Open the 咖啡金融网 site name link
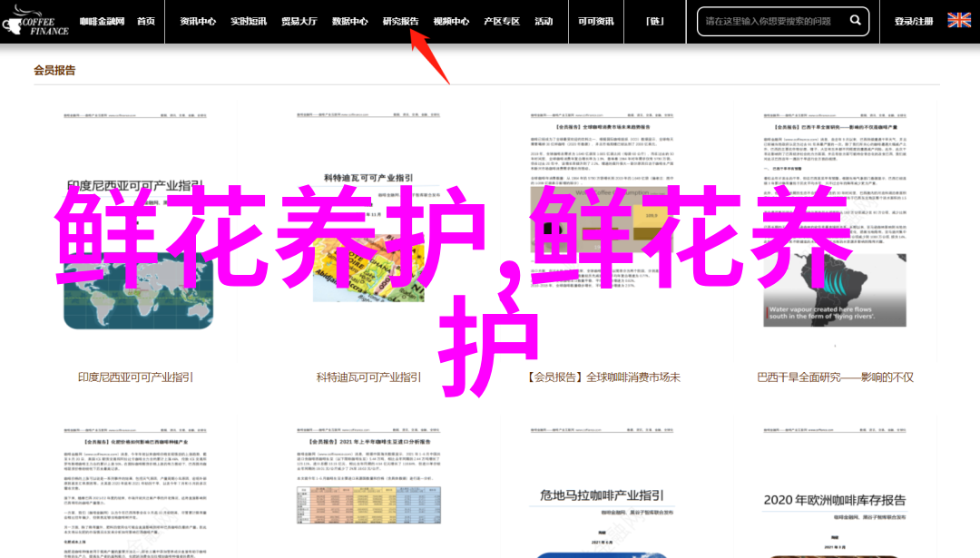The image size is (980, 558). (102, 21)
